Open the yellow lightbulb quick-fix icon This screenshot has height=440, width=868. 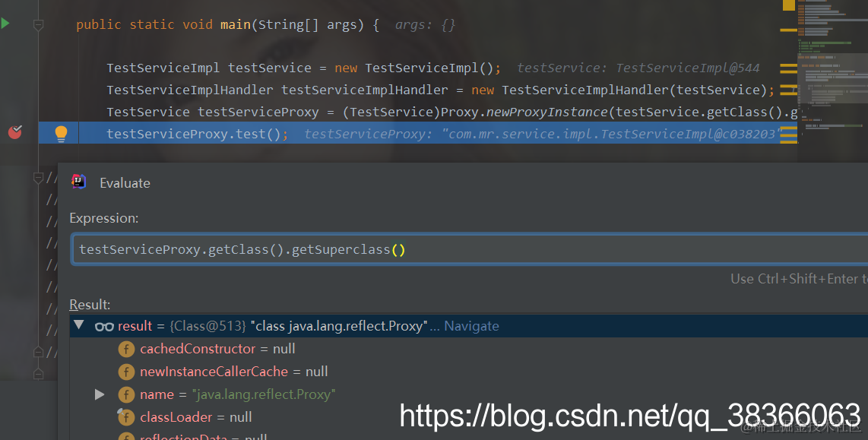click(x=61, y=134)
